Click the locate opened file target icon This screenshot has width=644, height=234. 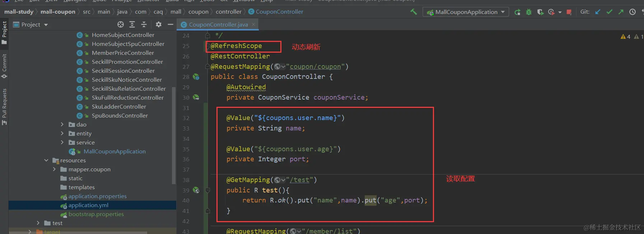click(121, 24)
